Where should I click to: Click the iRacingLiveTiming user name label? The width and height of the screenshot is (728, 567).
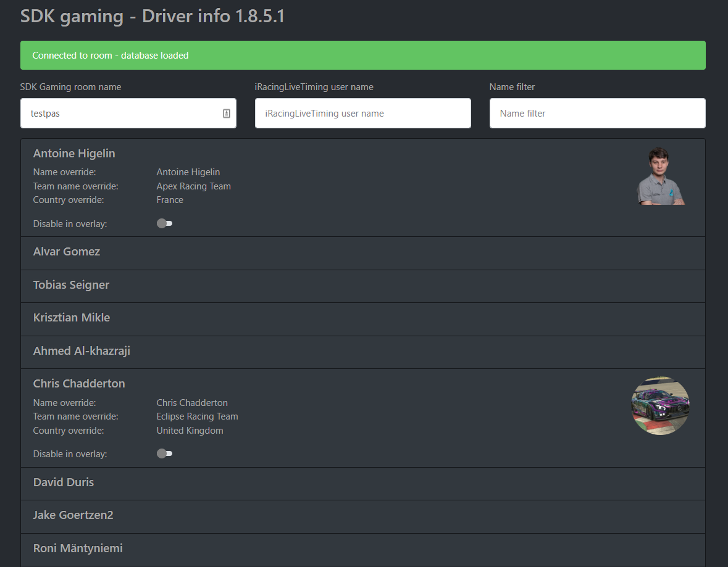tap(314, 87)
